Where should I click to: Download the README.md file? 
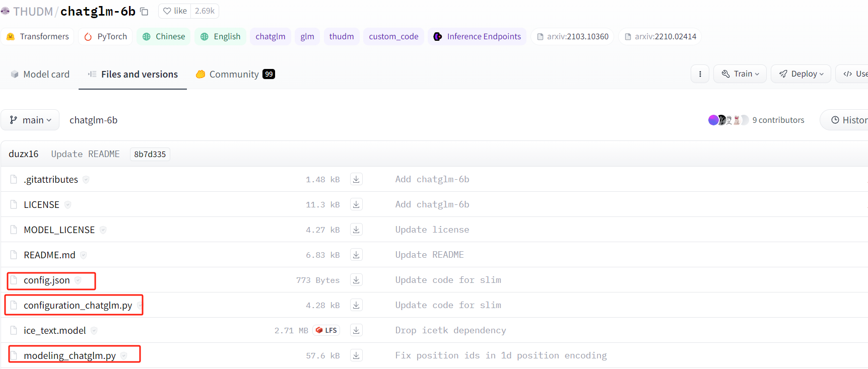click(x=356, y=255)
